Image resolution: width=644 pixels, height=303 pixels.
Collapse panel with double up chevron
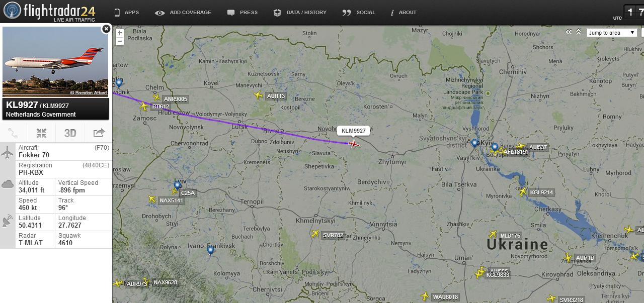point(579,32)
